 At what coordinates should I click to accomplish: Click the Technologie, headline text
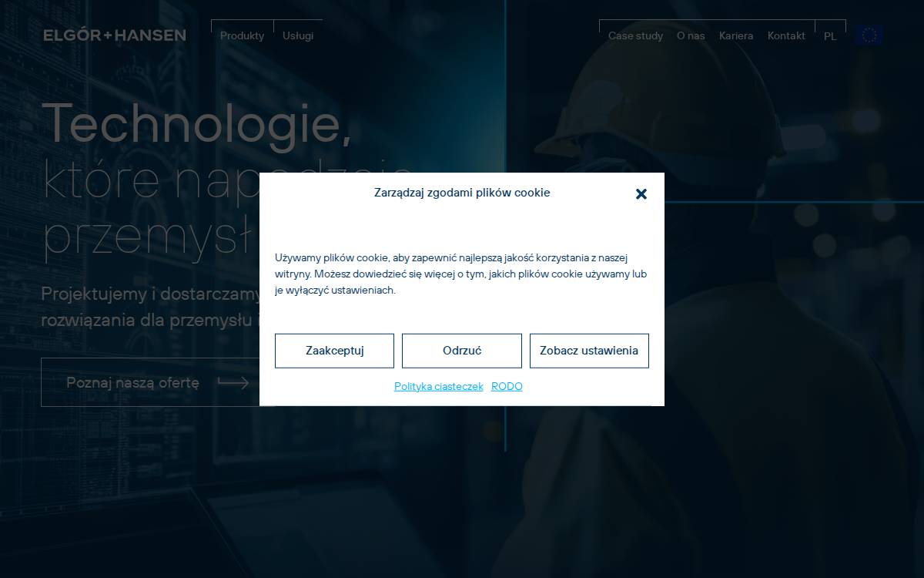[197, 123]
